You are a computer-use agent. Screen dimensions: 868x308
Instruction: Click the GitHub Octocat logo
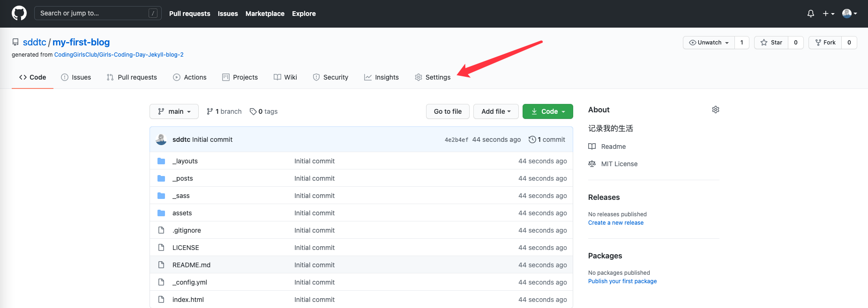coord(19,13)
